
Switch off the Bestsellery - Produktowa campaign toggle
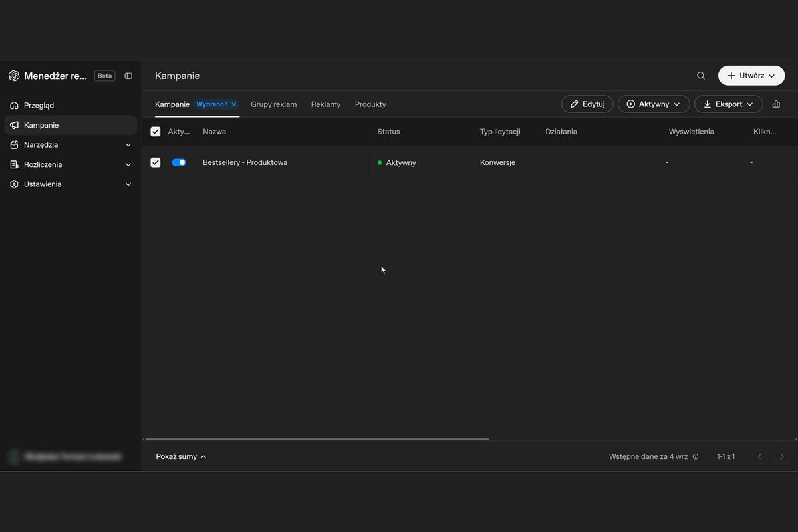tap(179, 162)
